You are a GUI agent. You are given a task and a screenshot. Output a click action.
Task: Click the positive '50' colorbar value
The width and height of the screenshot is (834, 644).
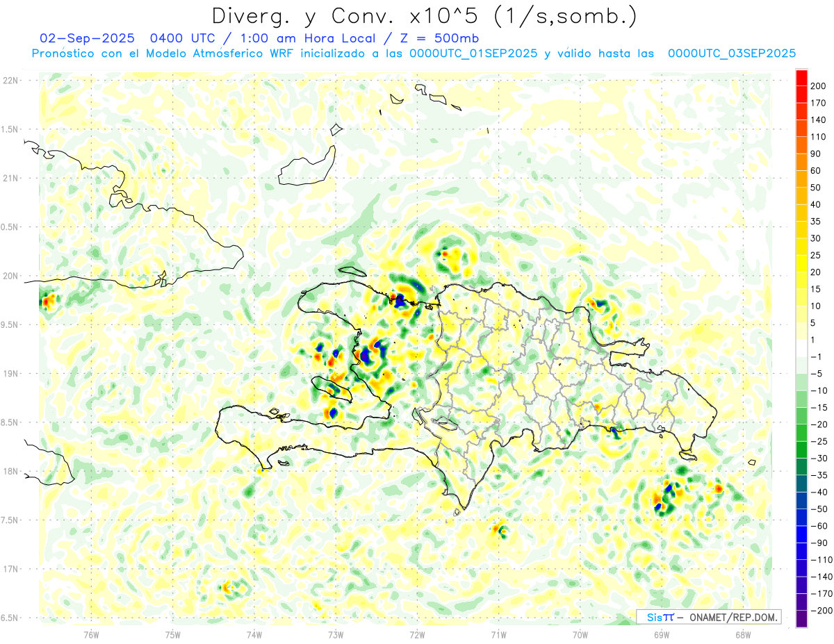click(816, 188)
